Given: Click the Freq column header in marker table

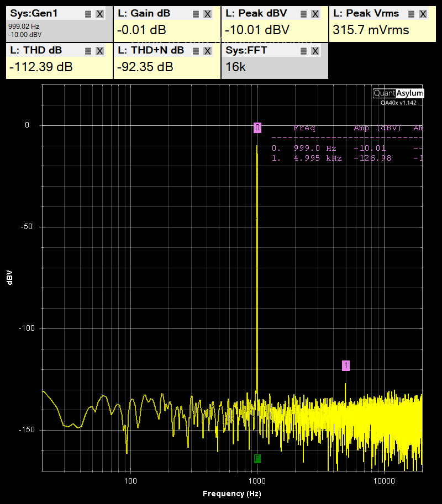Looking at the screenshot, I should [x=304, y=128].
